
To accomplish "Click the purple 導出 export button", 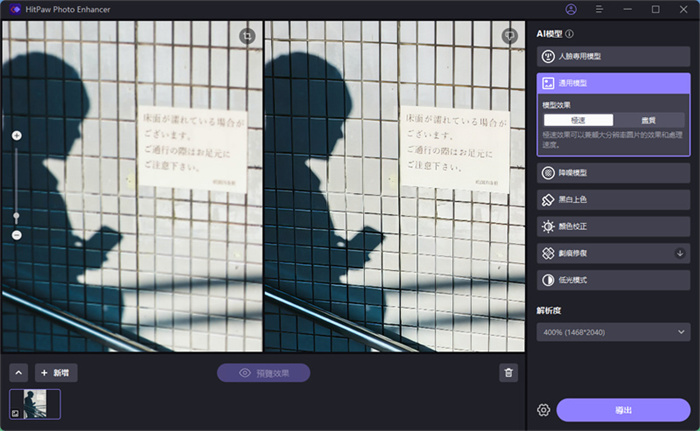I will click(x=623, y=410).
